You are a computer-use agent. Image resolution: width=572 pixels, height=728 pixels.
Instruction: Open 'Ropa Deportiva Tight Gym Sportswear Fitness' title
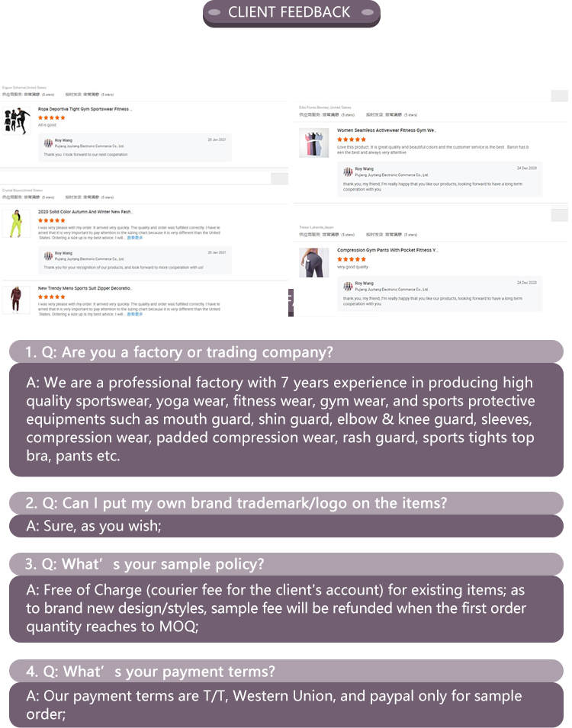85,109
